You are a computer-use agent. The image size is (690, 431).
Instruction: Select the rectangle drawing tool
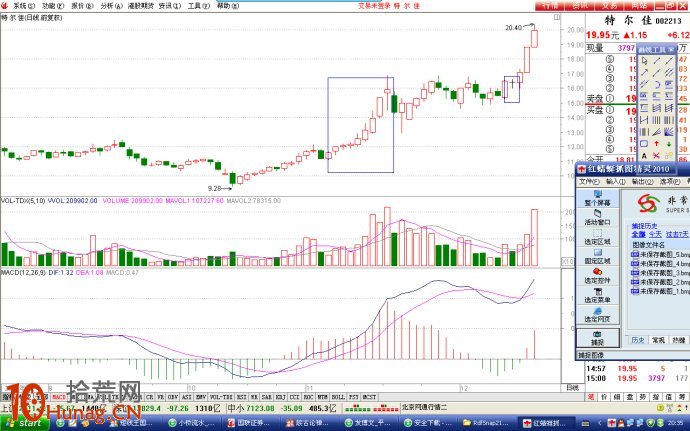pos(644,144)
